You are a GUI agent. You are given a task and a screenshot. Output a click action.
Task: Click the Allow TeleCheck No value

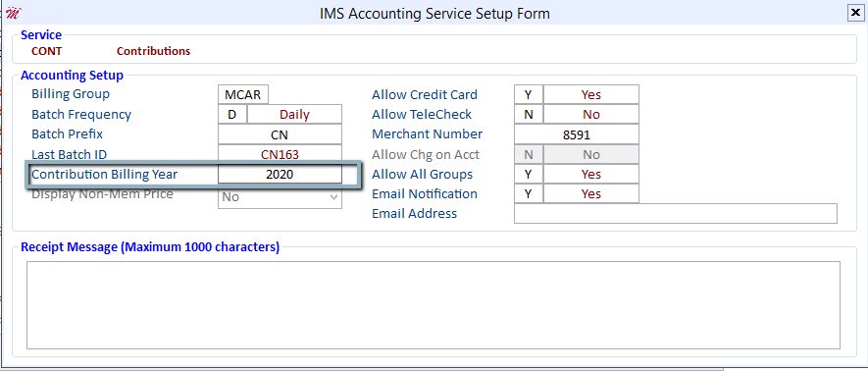591,115
